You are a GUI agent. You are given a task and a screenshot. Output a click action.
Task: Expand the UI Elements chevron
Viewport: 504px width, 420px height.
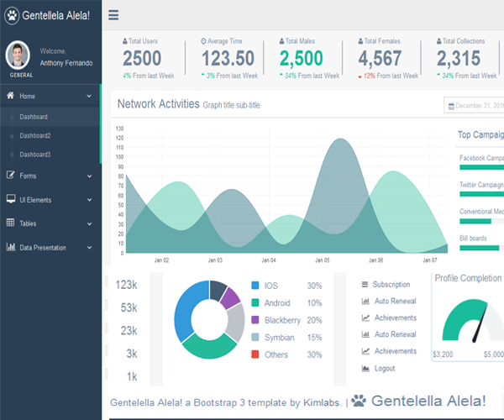[x=89, y=200]
